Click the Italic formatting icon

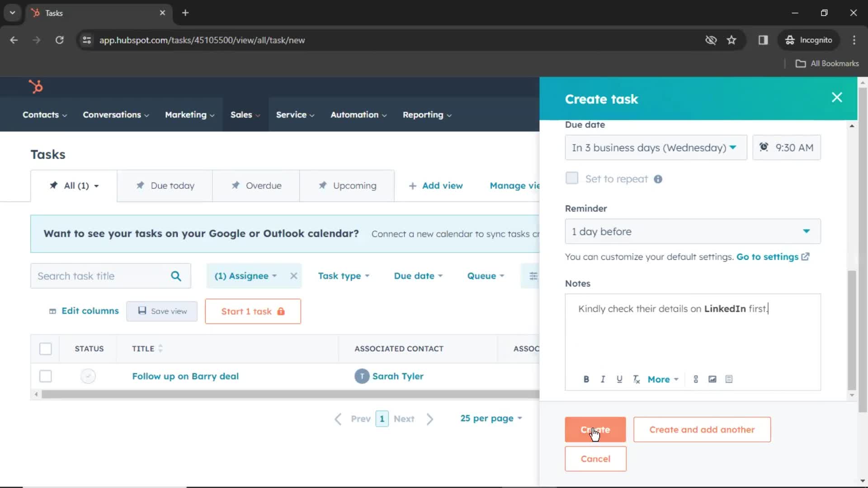602,379
